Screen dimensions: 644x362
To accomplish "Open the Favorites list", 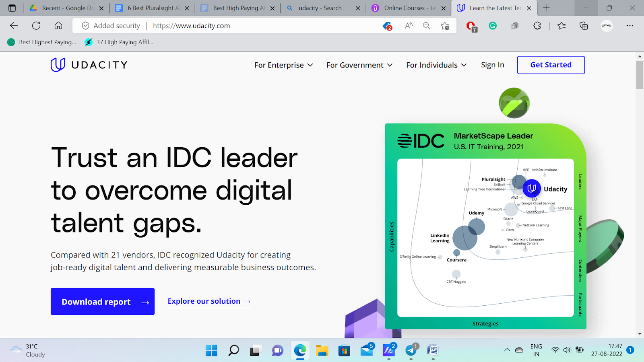I will tap(561, 26).
